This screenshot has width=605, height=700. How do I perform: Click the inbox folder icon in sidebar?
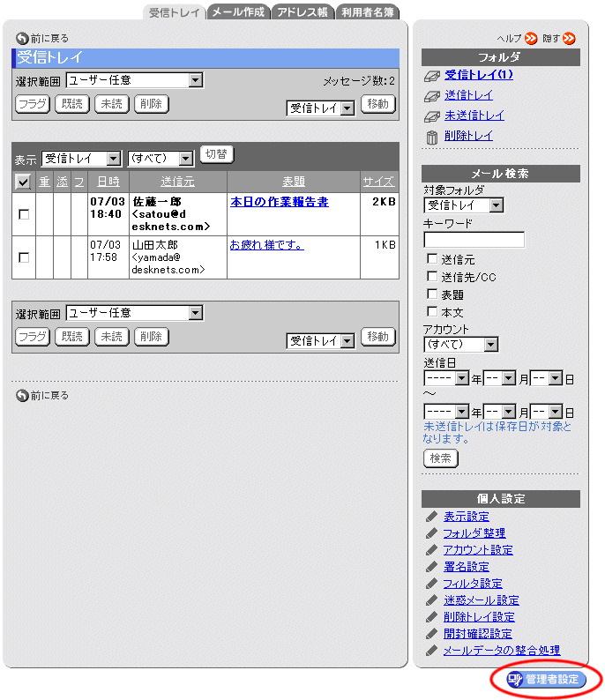pos(431,76)
